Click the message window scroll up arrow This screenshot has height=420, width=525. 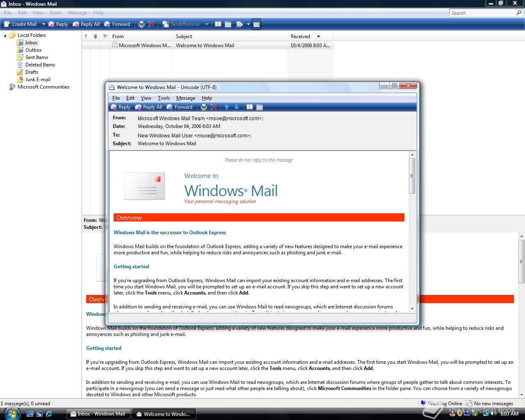pyautogui.click(x=412, y=155)
